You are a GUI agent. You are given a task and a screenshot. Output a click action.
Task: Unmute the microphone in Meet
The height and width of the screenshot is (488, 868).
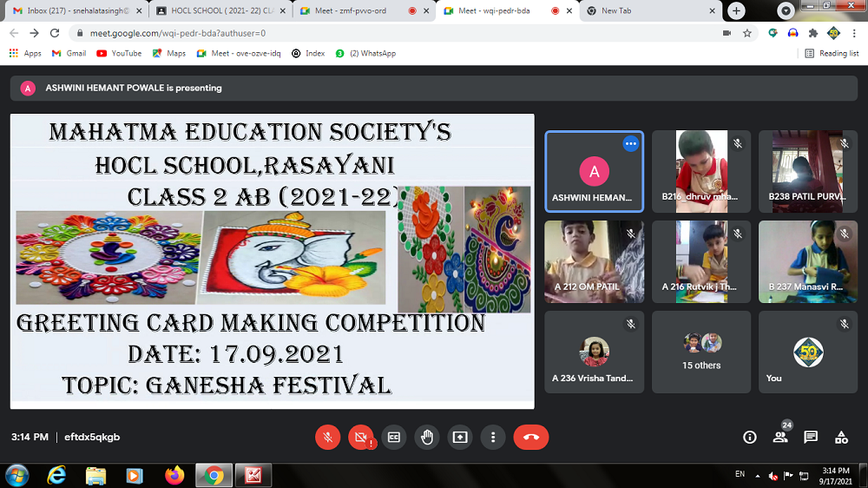click(x=327, y=438)
